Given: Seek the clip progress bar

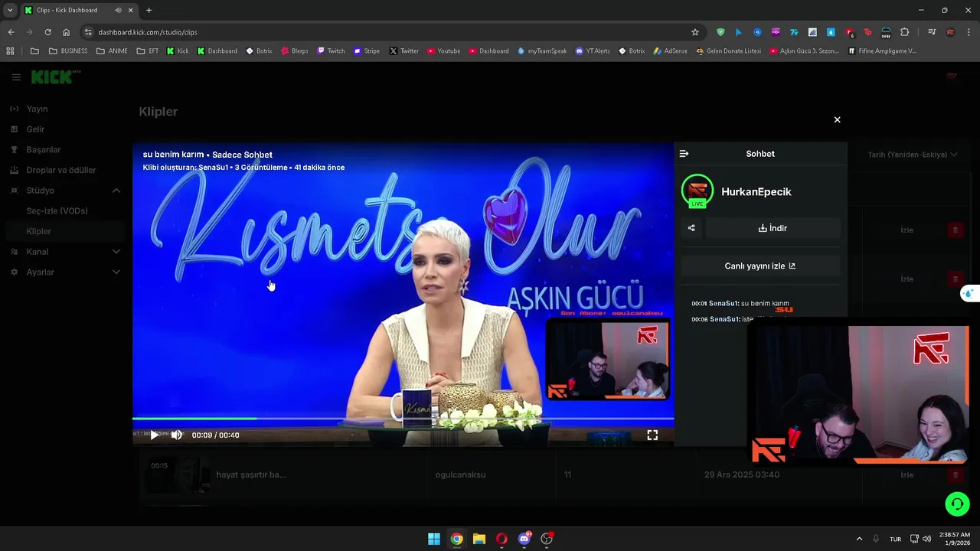Looking at the screenshot, I should pos(403,419).
